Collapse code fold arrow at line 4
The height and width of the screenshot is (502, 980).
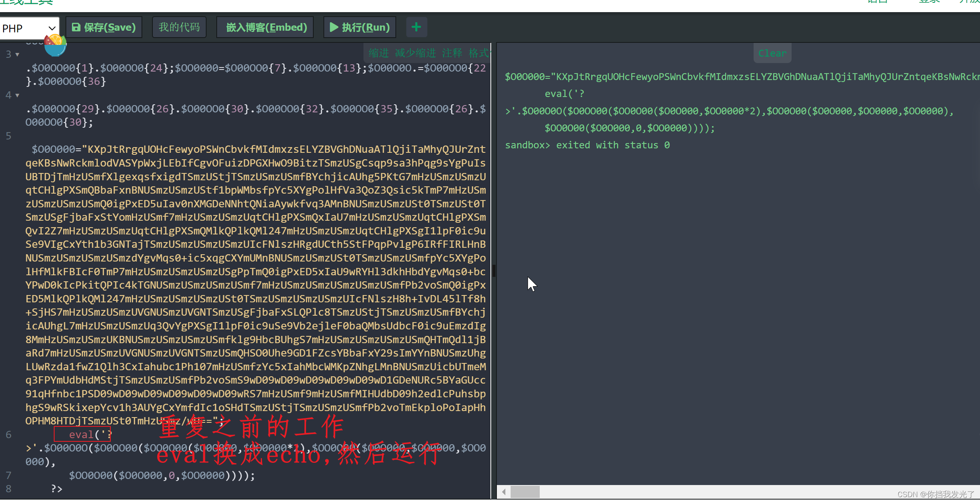tap(17, 95)
